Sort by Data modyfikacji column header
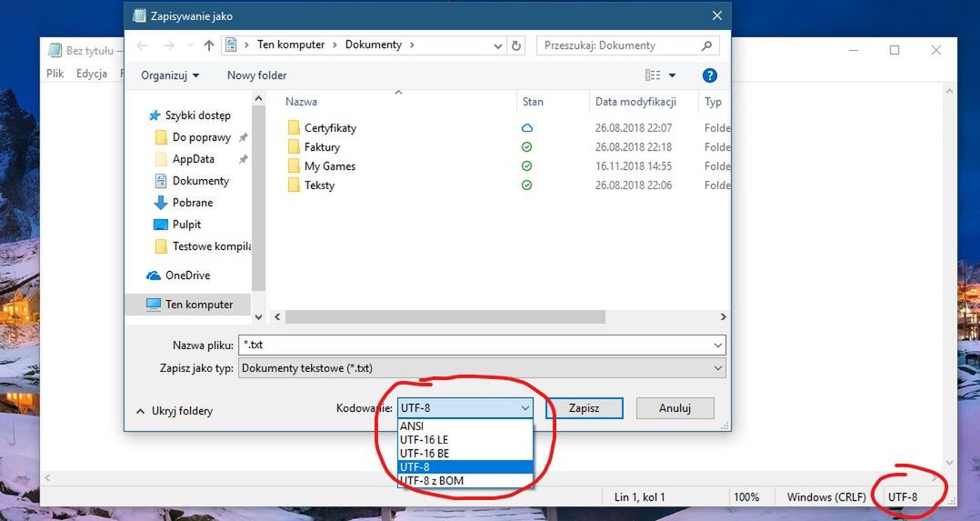This screenshot has height=521, width=980. pyautogui.click(x=635, y=101)
